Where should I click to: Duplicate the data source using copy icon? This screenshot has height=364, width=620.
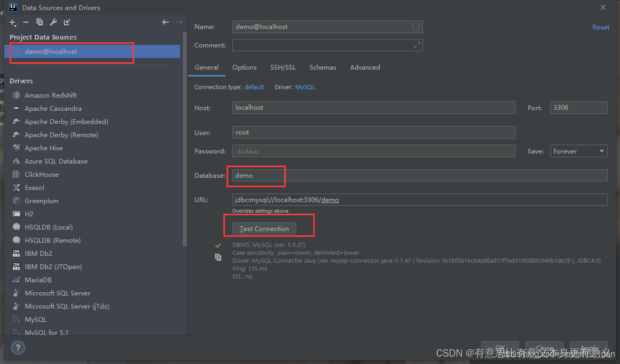pyautogui.click(x=40, y=22)
